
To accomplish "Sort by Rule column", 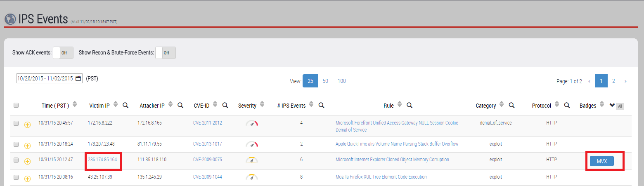I will (400, 105).
